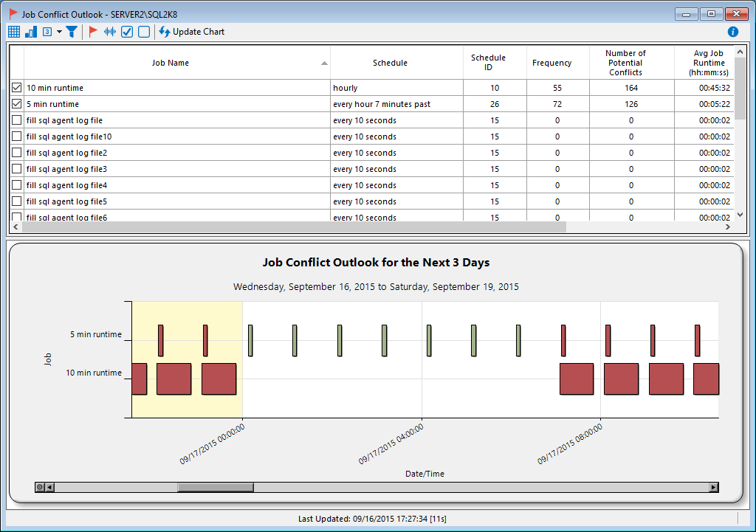Screen dimensions: 756x532
Task: Open the day range dropdown arrow
Action: coord(59,32)
